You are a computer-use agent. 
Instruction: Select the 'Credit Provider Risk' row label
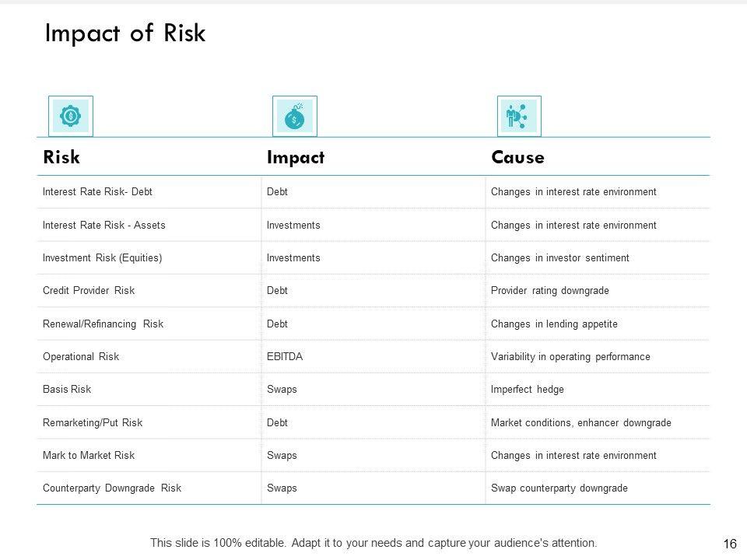[x=89, y=291]
